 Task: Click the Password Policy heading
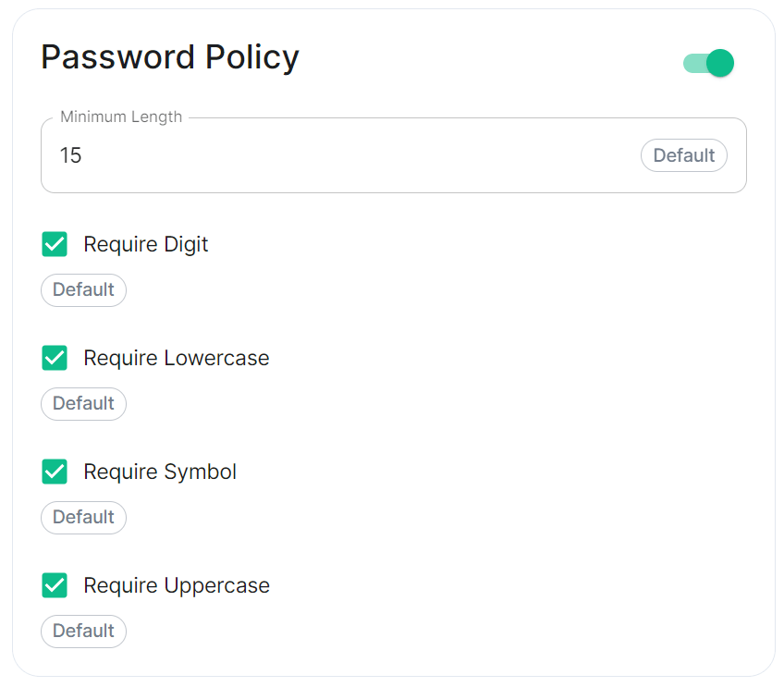(x=170, y=57)
